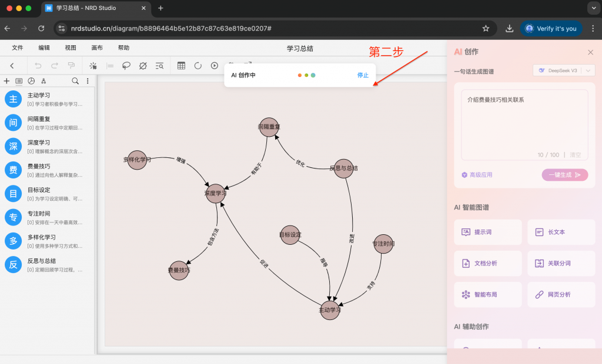
Task: Click the 深度学习 node circle on canvas
Action: [x=215, y=193]
